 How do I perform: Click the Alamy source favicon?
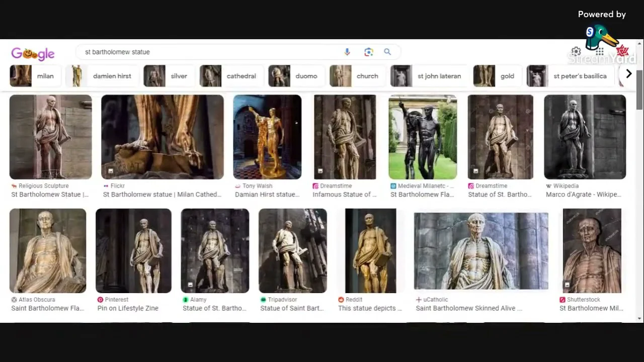click(x=186, y=300)
